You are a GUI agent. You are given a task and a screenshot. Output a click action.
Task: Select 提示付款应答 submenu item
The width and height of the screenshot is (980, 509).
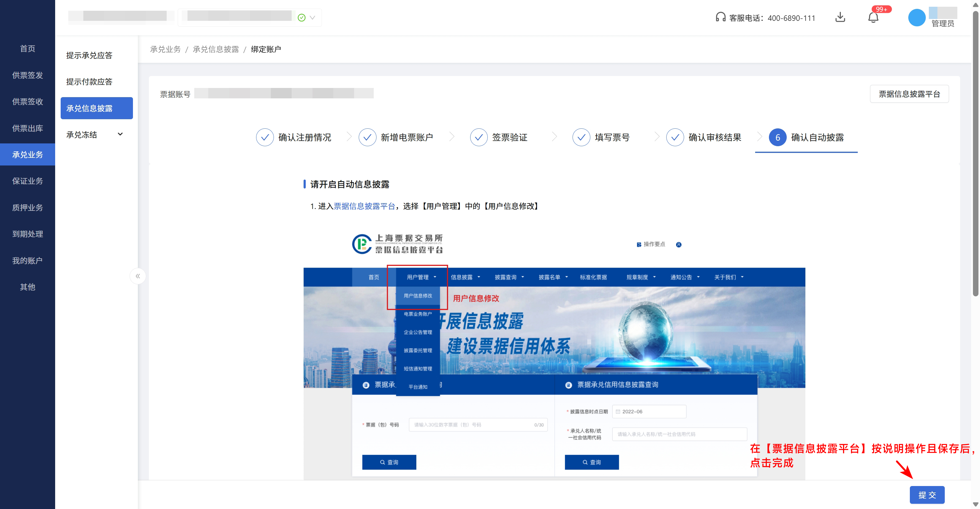(89, 82)
